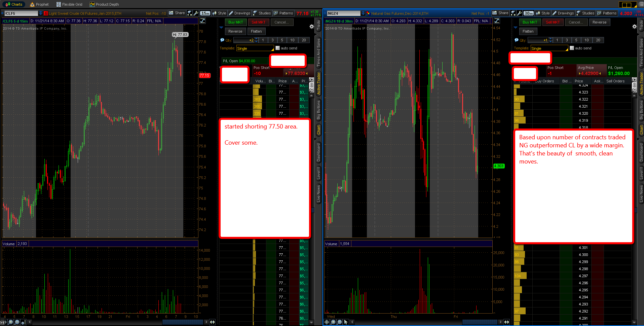Increase quantity stepper in CLF5 trader
644x326 pixels.
[x=257, y=39]
